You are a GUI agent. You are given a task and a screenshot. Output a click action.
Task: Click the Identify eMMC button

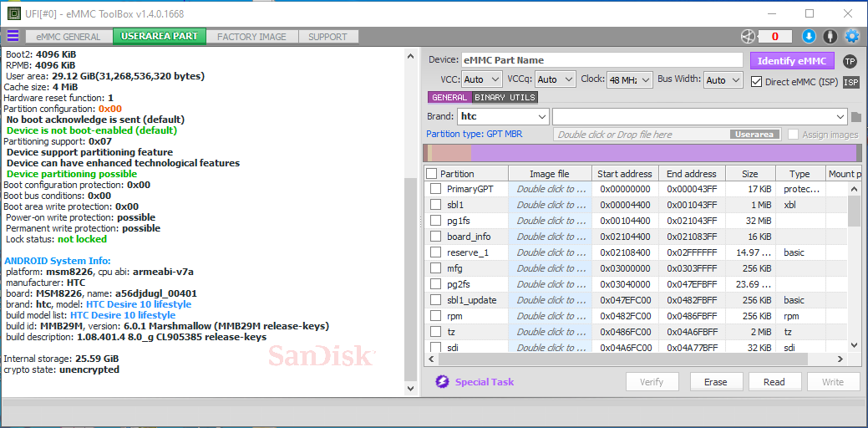click(x=792, y=61)
